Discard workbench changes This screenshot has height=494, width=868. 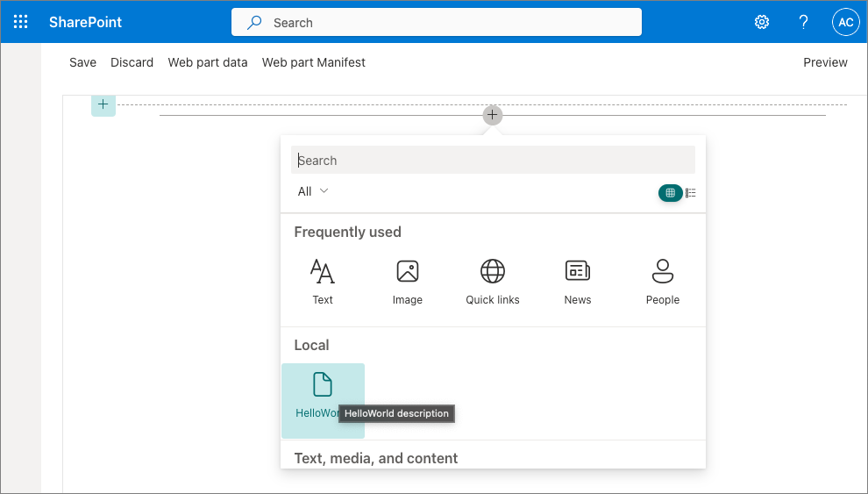tap(132, 62)
